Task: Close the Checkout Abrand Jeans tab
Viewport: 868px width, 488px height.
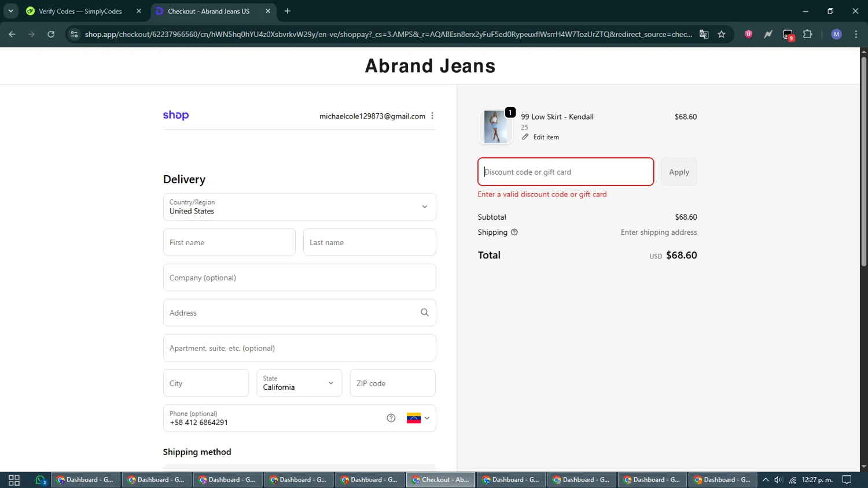Action: (x=268, y=11)
